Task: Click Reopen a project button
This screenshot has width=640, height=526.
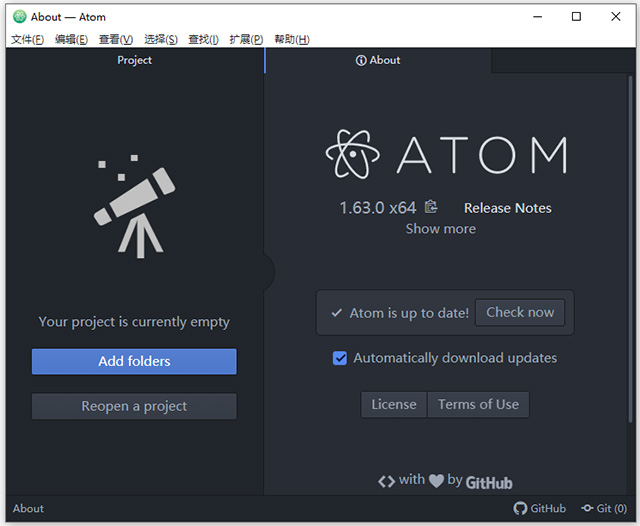Action: [x=134, y=406]
